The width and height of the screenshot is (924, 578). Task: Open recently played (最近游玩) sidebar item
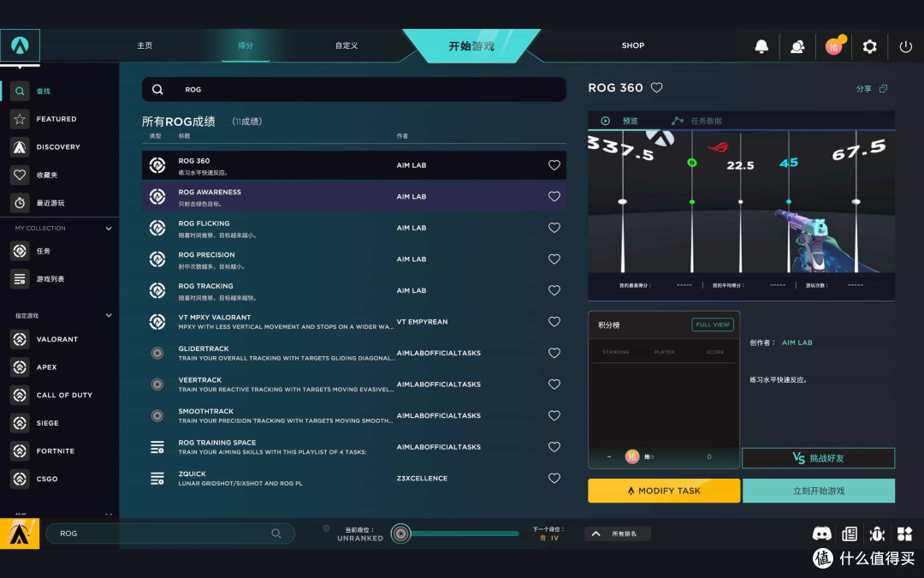(x=60, y=202)
